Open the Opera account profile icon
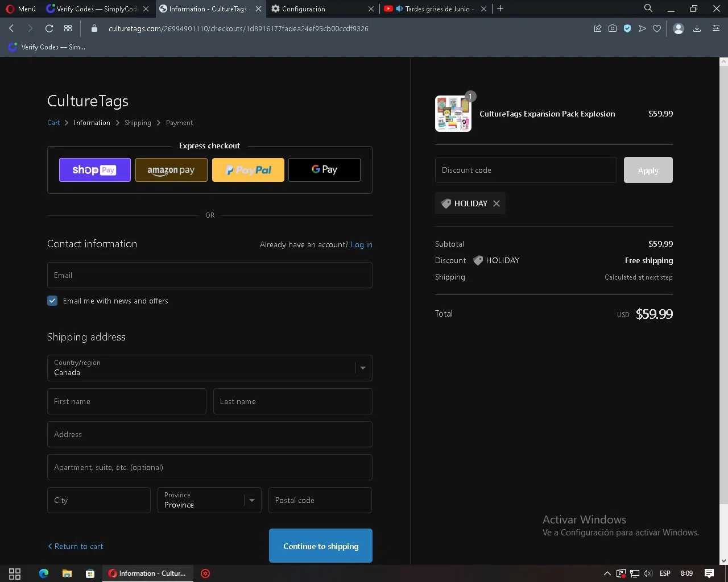The image size is (728, 582). [678, 28]
